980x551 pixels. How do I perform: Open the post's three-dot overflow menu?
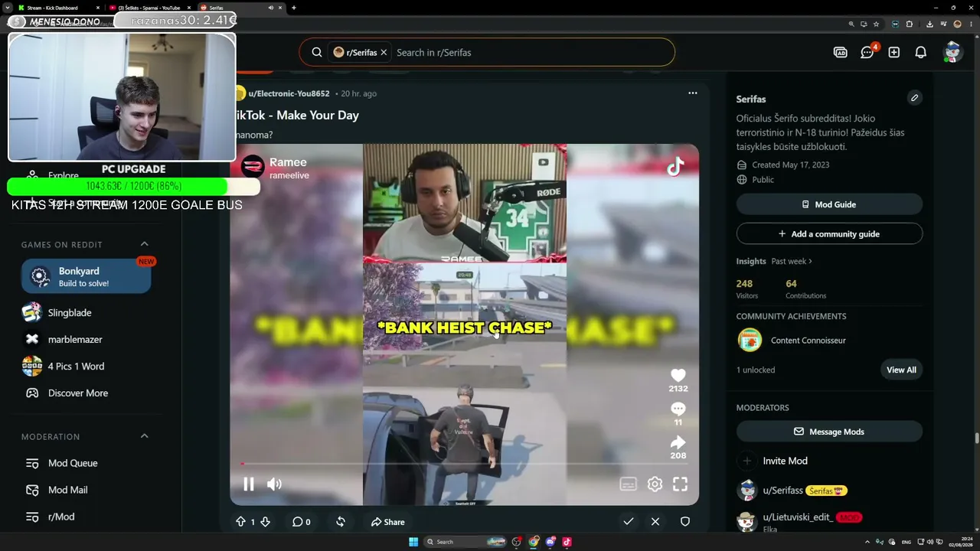click(x=693, y=93)
